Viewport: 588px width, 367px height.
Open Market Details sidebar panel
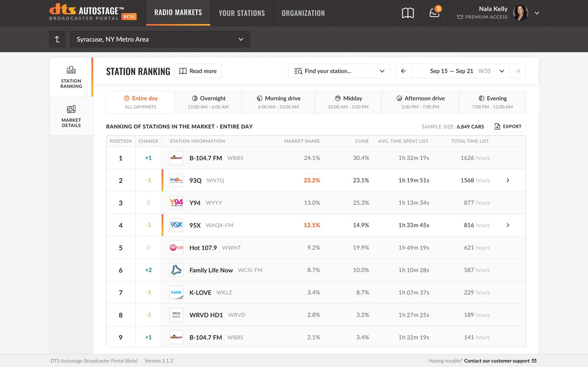pos(71,116)
